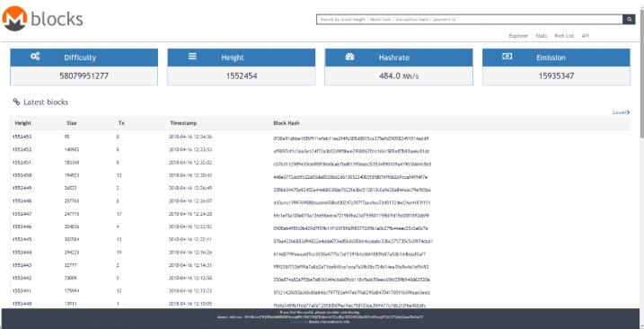Click block hash in row 1552444
This screenshot has height=329, width=644.
[x=349, y=254]
